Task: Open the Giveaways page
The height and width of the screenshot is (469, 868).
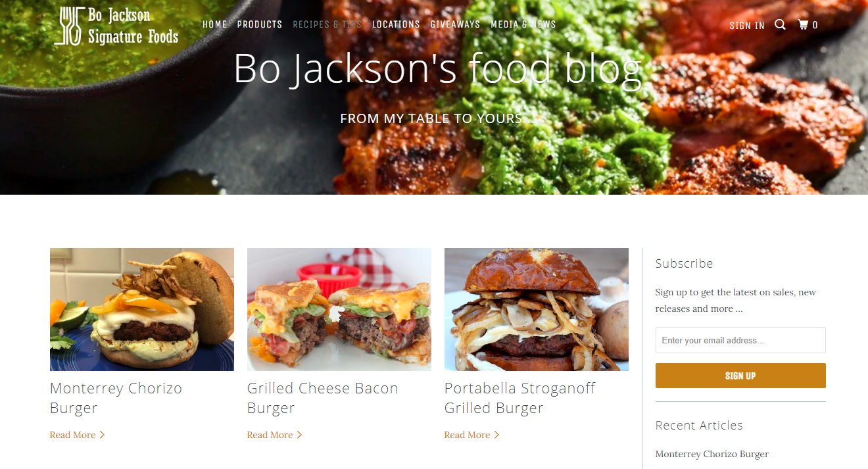Action: tap(455, 24)
